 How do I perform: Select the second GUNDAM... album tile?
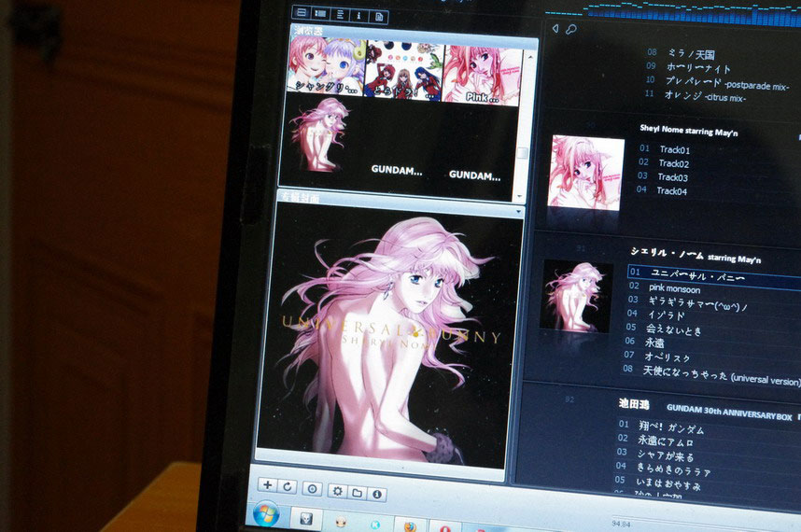coord(474,175)
